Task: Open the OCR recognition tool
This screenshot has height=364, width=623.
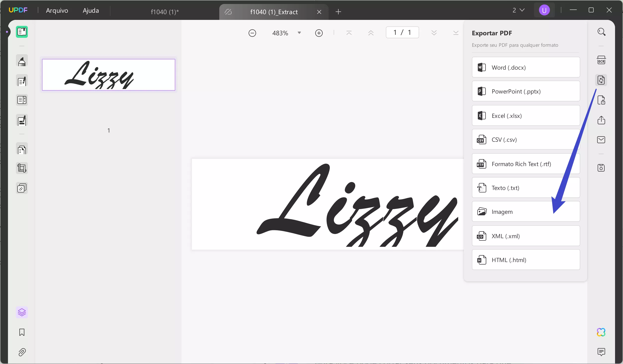Action: pyautogui.click(x=601, y=60)
